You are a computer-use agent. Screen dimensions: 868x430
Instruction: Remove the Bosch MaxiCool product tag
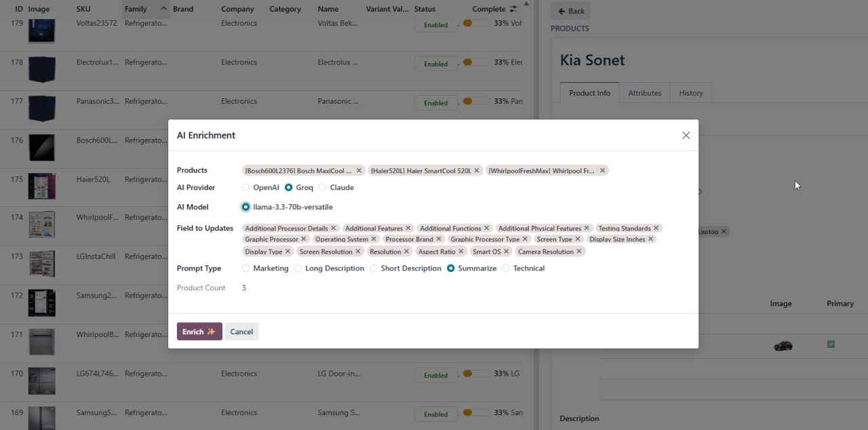pyautogui.click(x=359, y=171)
